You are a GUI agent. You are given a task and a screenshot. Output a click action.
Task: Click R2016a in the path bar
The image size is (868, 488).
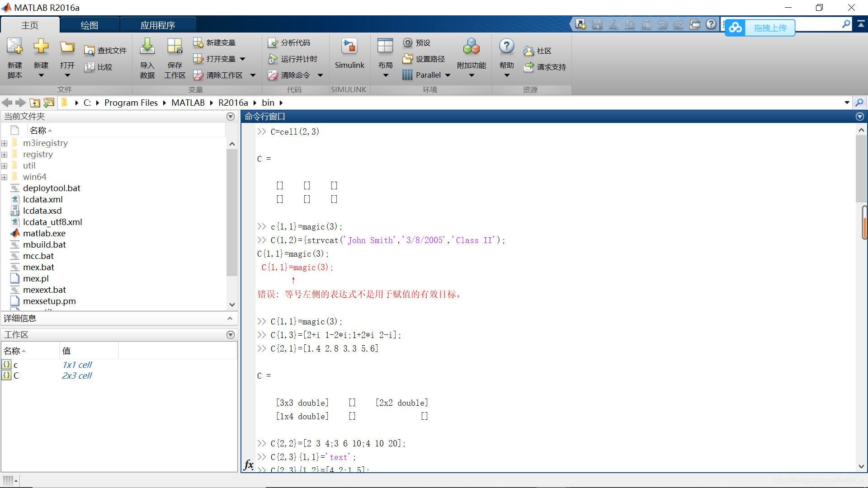(233, 103)
